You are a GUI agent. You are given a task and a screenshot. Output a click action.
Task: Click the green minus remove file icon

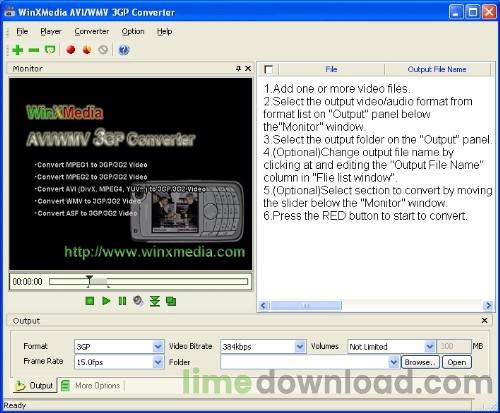[x=34, y=50]
